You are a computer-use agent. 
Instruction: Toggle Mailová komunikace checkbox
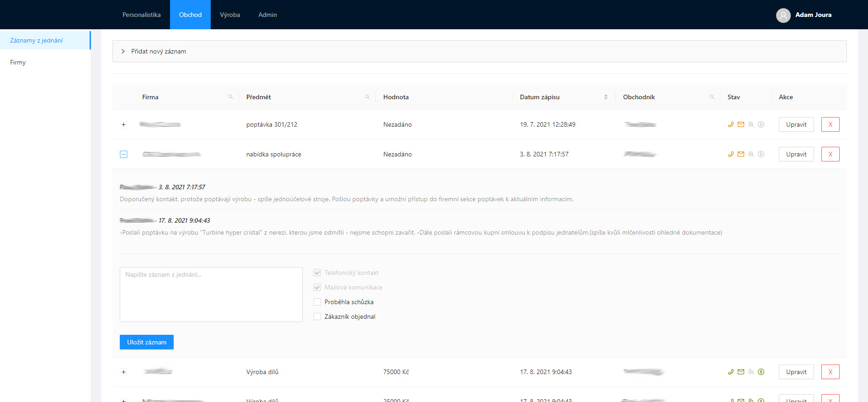(x=317, y=287)
